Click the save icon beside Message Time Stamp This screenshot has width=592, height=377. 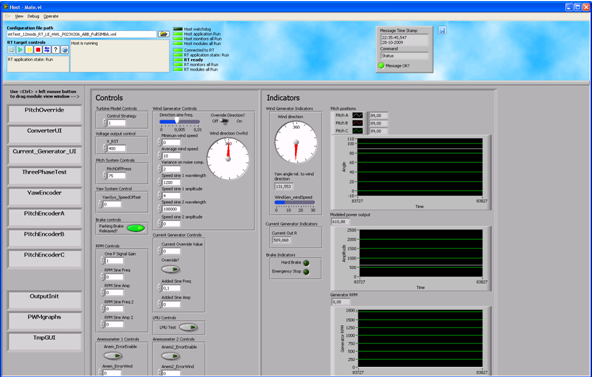click(x=442, y=30)
